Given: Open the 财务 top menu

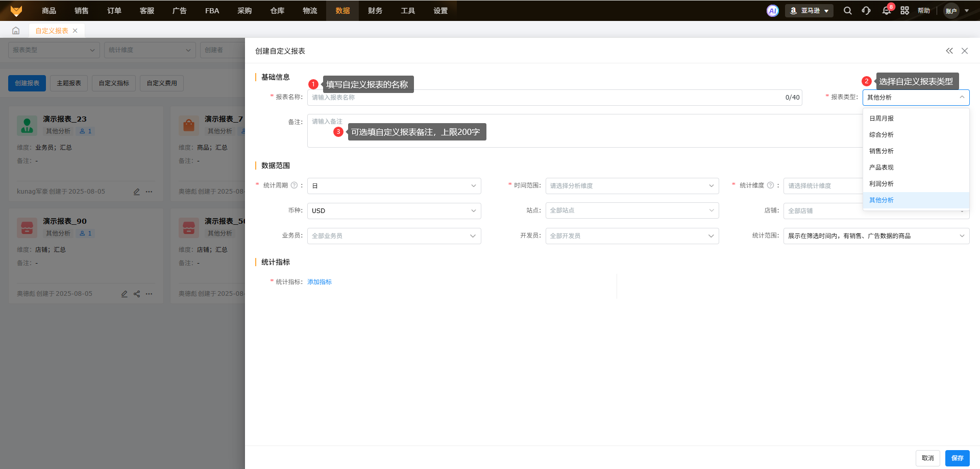Looking at the screenshot, I should [375, 11].
